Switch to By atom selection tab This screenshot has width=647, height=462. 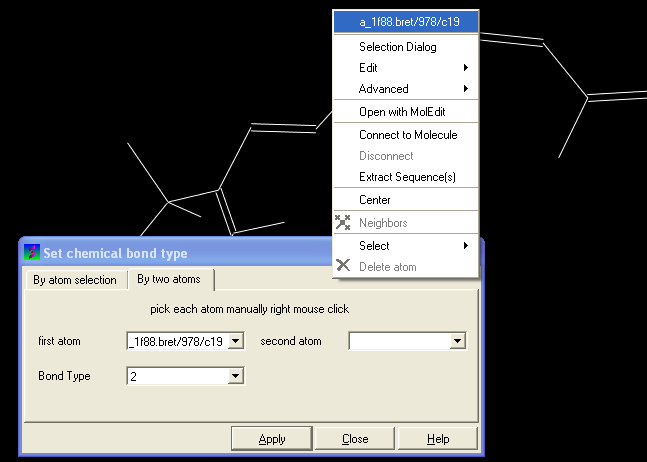[x=75, y=280]
